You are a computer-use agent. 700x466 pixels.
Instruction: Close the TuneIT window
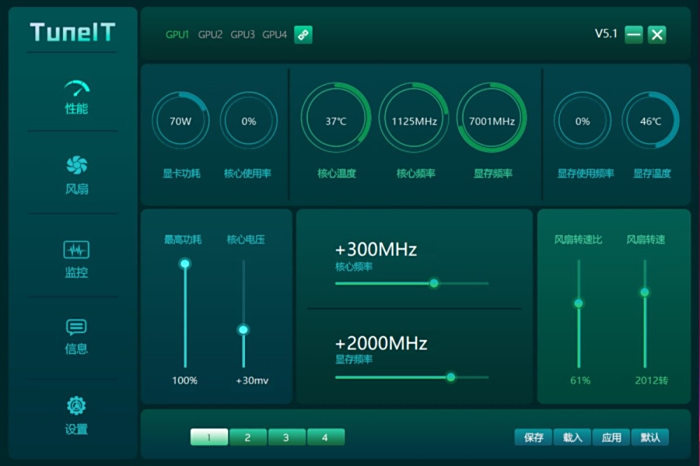coord(657,34)
